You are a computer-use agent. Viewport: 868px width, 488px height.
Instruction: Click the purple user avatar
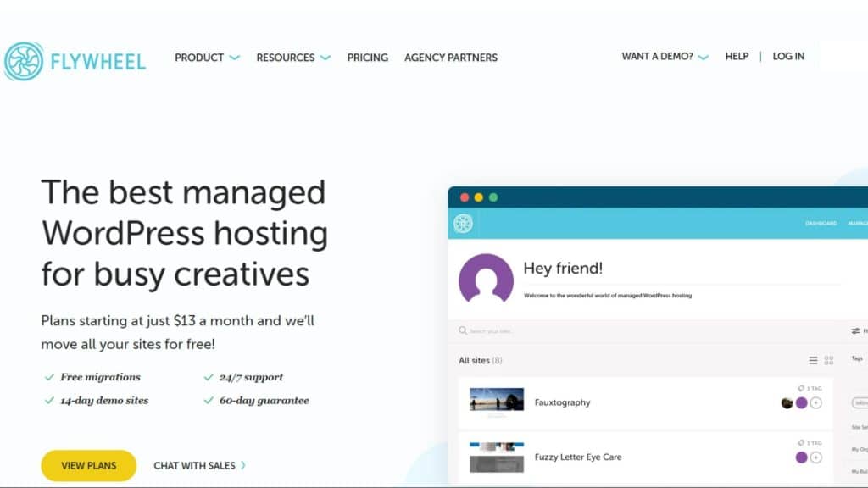486,280
